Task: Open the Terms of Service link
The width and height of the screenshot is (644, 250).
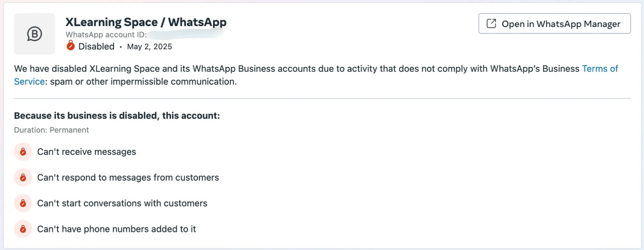Action: 600,69
